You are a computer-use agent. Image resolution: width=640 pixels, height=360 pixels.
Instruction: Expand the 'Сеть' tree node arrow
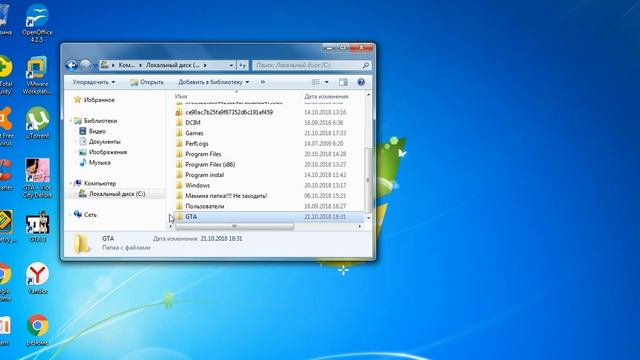coord(70,214)
